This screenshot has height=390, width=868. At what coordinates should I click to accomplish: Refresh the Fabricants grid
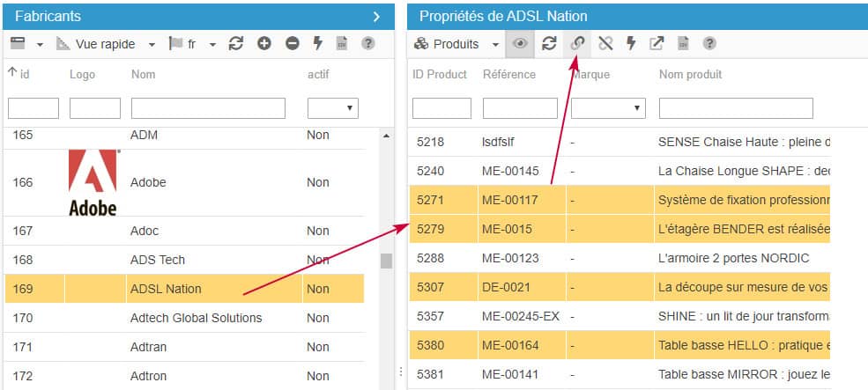[235, 44]
